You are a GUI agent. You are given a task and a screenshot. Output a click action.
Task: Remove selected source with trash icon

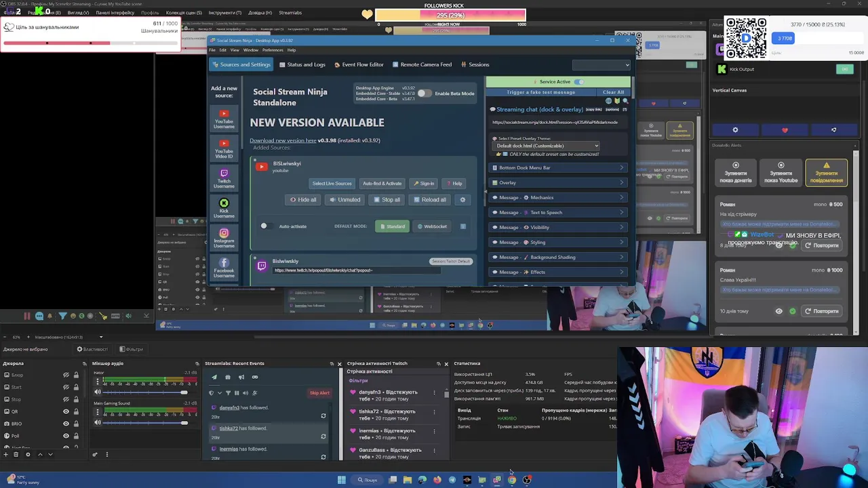pyautogui.click(x=16, y=454)
